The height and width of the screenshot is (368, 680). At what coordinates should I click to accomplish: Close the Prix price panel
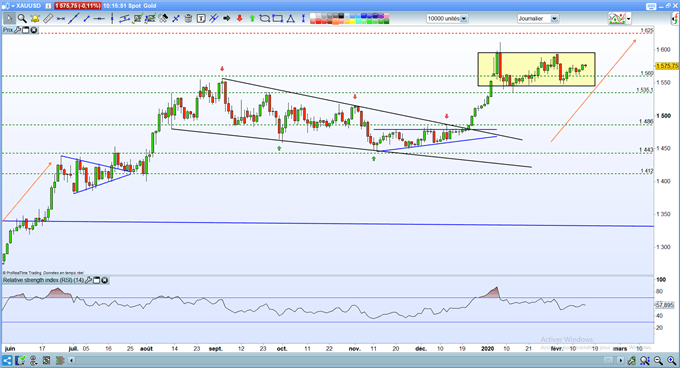click(x=34, y=30)
